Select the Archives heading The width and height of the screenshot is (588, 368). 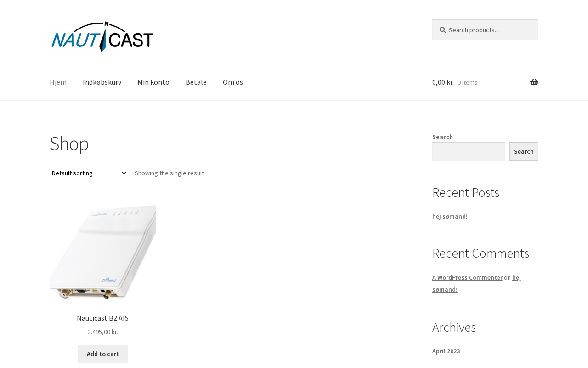[x=454, y=327]
